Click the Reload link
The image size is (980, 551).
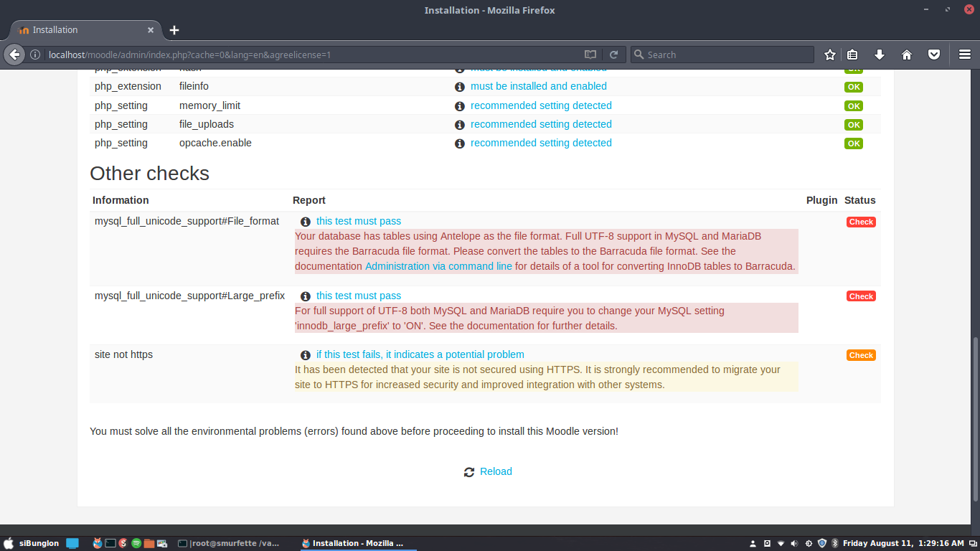(496, 471)
